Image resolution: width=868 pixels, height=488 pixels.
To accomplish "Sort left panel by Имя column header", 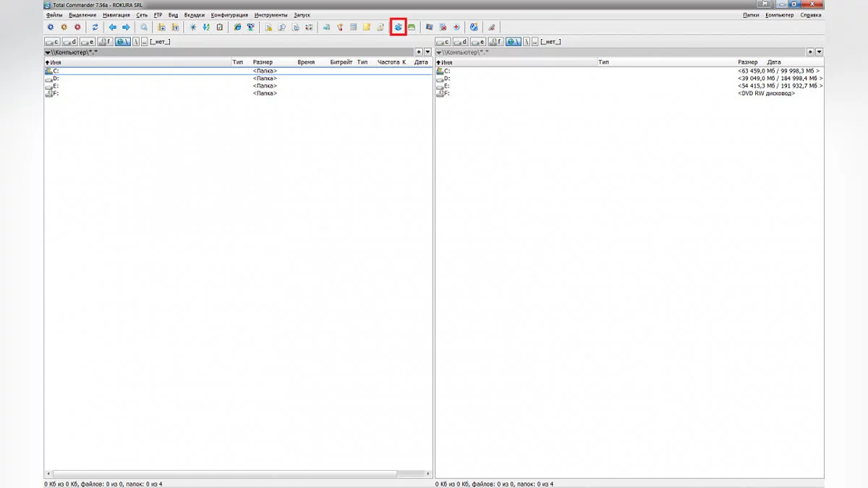I will (56, 63).
